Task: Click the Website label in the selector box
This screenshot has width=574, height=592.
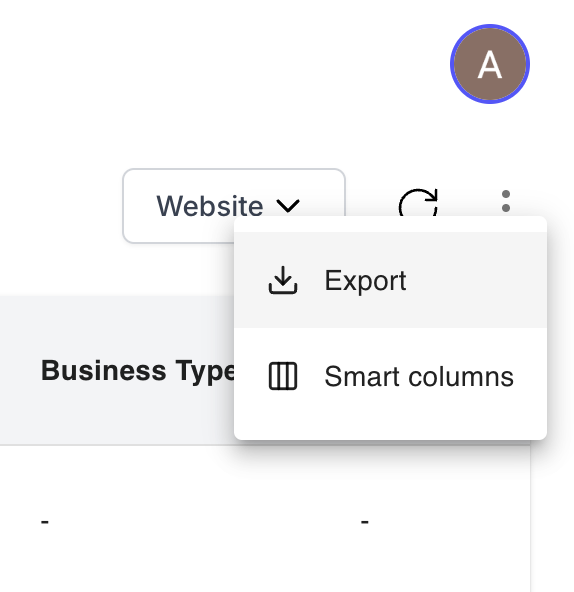Action: (210, 206)
